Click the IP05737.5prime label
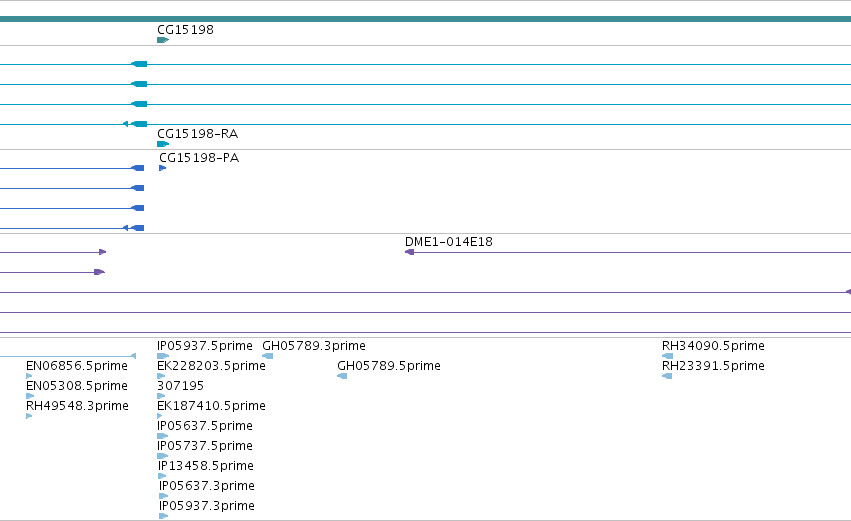The width and height of the screenshot is (851, 521). pos(205,446)
